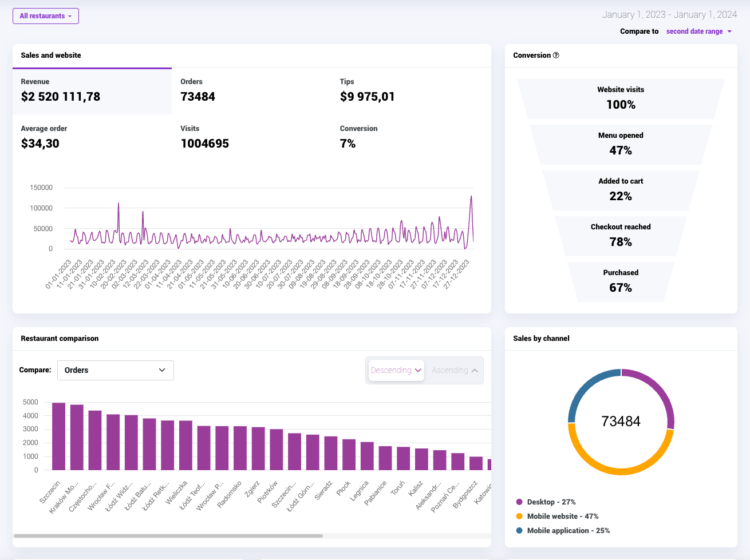Expand the second date range dropdown

698,31
